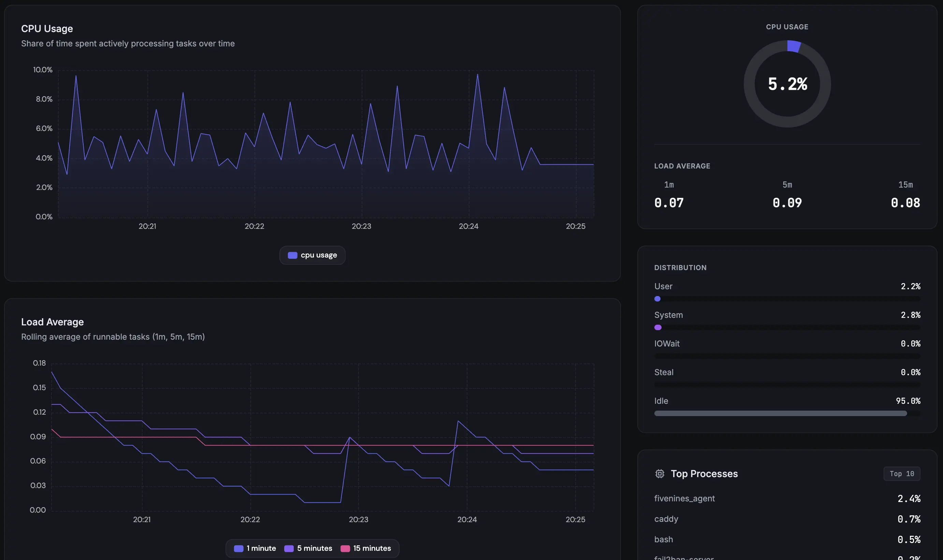The width and height of the screenshot is (943, 560).
Task: Select the CPU Usage panel title
Action: (47, 28)
